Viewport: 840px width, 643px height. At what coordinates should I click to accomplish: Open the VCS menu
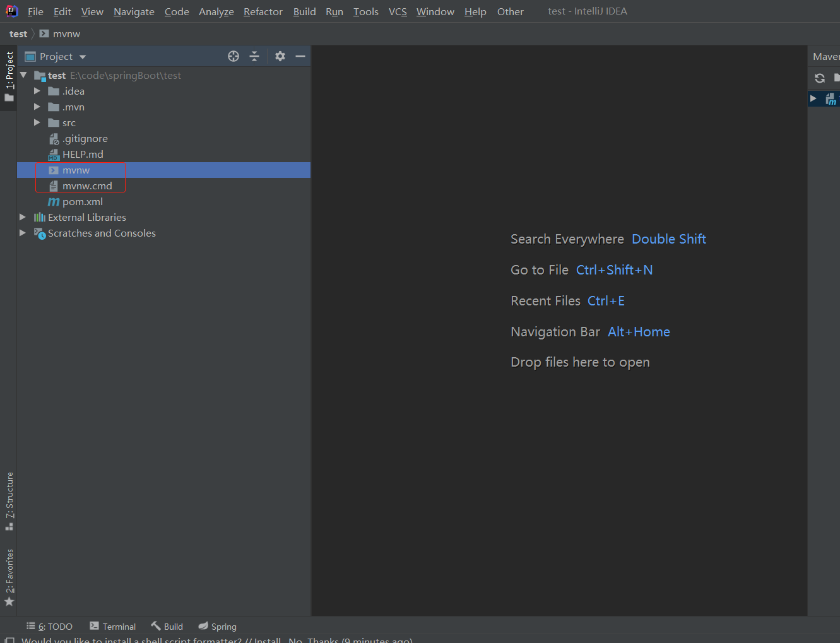398,11
